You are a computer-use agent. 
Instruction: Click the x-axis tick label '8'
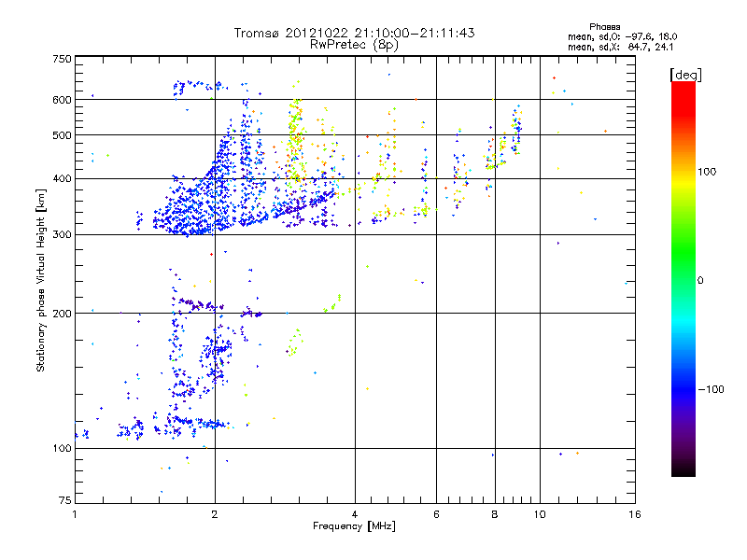[495, 514]
